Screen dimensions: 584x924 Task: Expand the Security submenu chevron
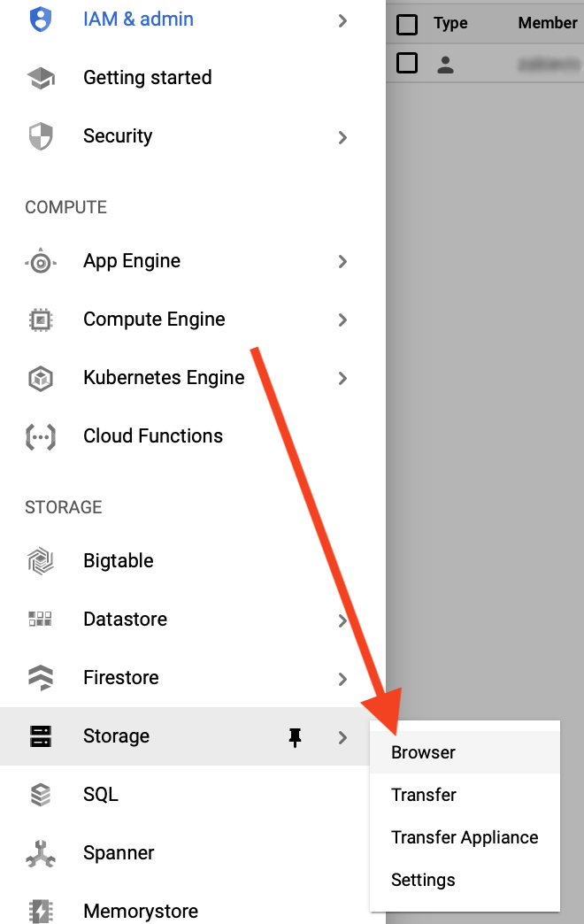[342, 137]
